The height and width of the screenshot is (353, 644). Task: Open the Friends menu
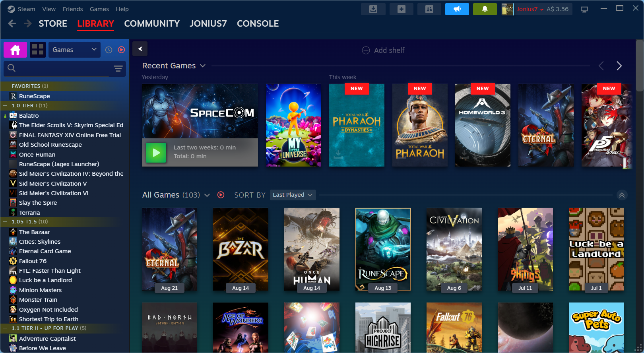[x=73, y=9]
